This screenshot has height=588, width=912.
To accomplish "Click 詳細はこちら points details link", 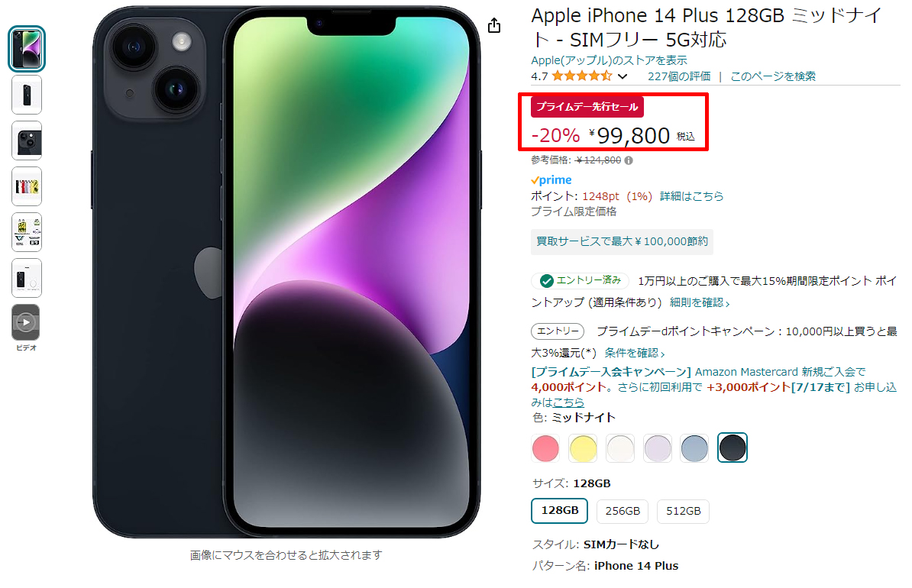I will pyautogui.click(x=691, y=196).
